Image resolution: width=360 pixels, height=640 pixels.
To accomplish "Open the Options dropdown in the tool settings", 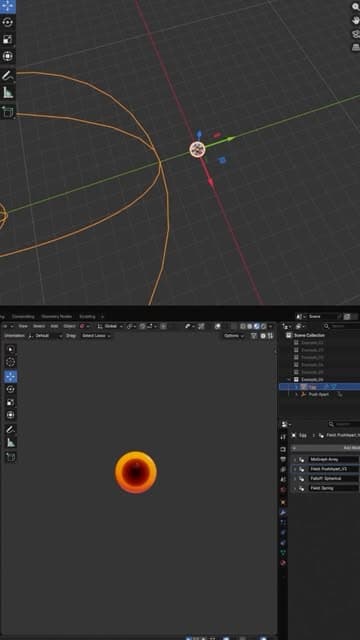I will pos(233,336).
